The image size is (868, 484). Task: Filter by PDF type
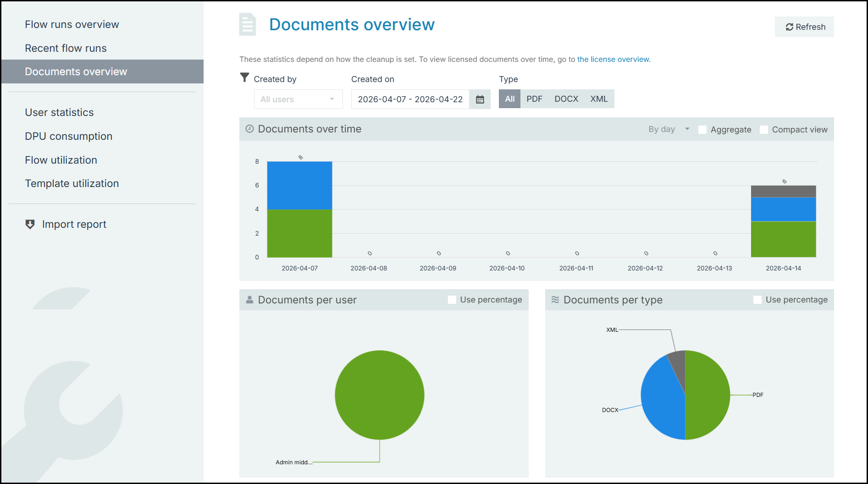click(534, 99)
